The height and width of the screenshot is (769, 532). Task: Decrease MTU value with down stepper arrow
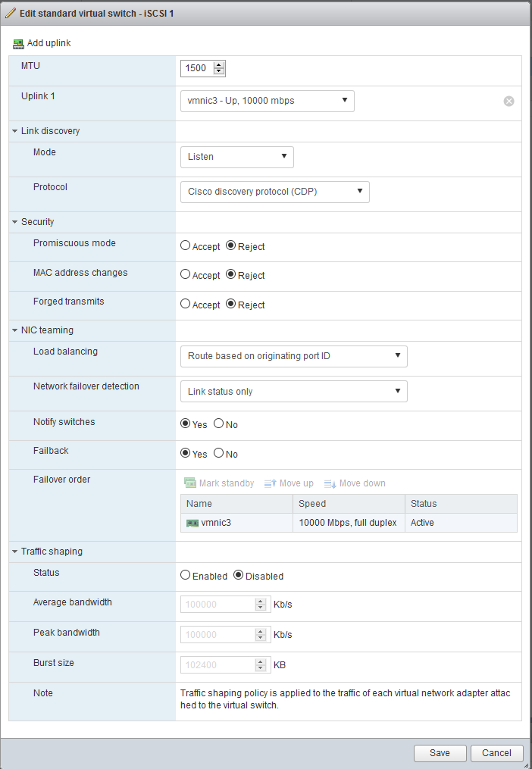click(x=219, y=72)
